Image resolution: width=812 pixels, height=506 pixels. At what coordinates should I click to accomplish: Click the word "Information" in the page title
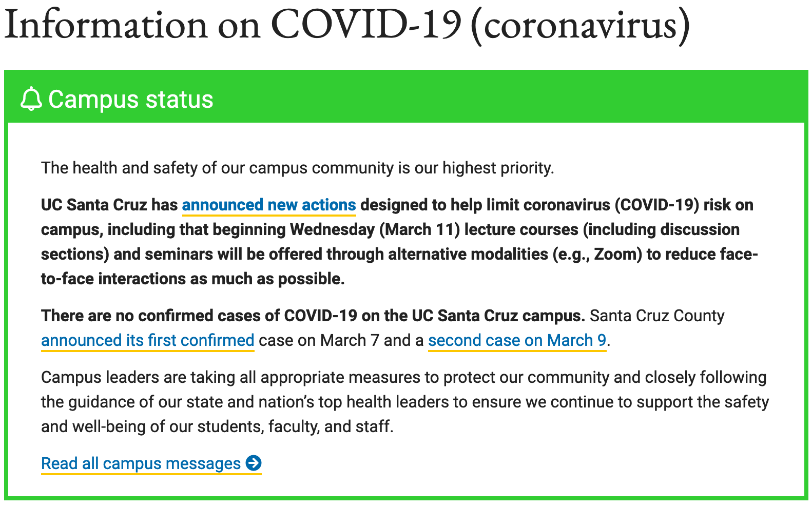coord(106,25)
